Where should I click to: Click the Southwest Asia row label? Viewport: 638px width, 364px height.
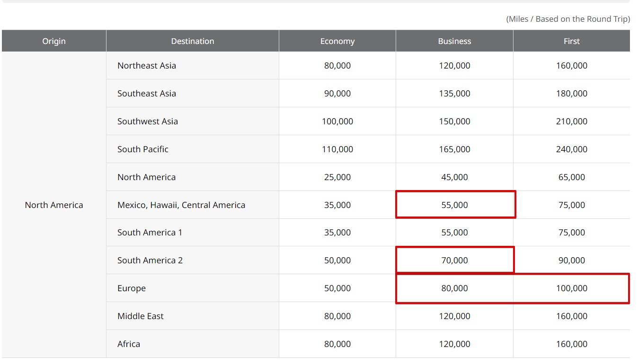(147, 121)
